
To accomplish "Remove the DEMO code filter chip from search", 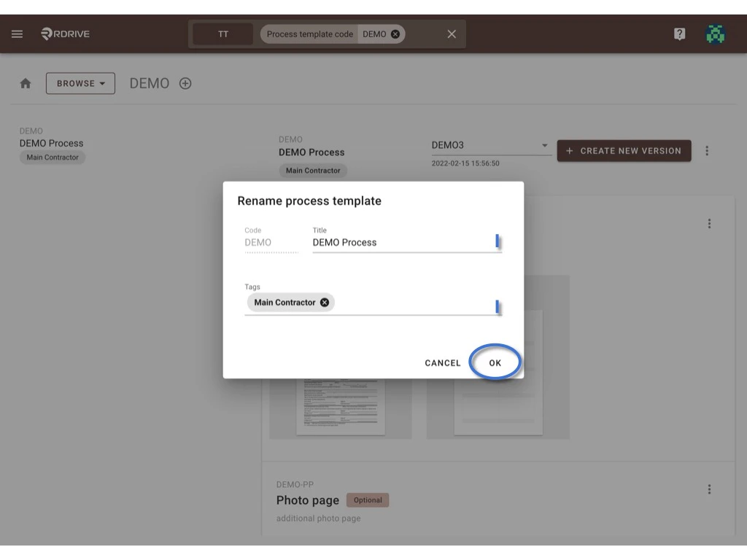I will (x=394, y=34).
